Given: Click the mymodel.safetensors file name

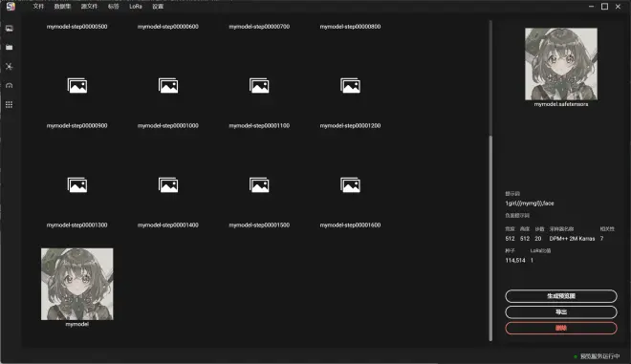Looking at the screenshot, I should coord(561,104).
